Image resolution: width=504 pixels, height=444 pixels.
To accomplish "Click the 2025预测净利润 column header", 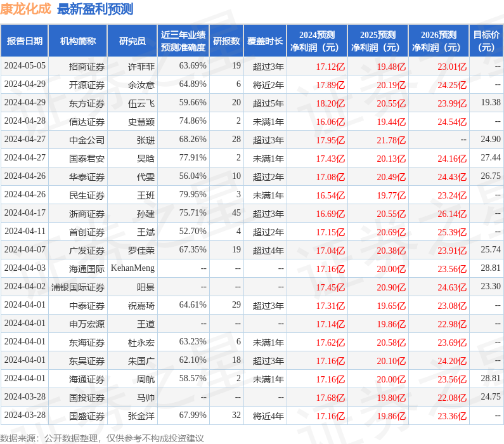I will tap(378, 41).
